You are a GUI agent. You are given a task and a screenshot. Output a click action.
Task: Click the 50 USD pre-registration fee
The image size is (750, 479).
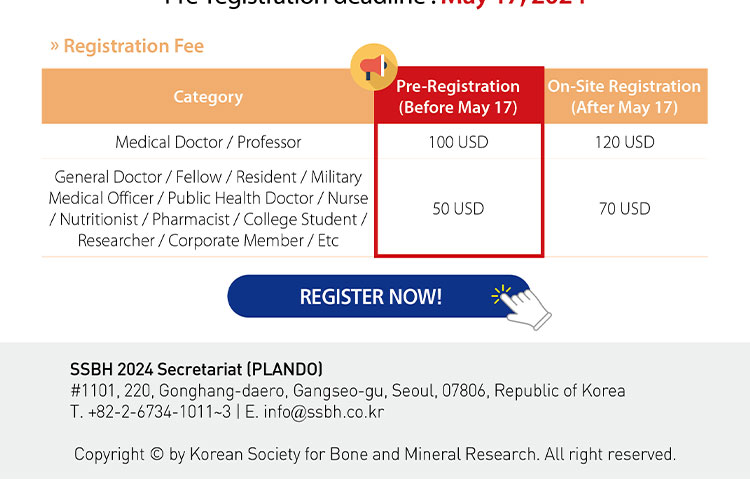pyautogui.click(x=458, y=209)
